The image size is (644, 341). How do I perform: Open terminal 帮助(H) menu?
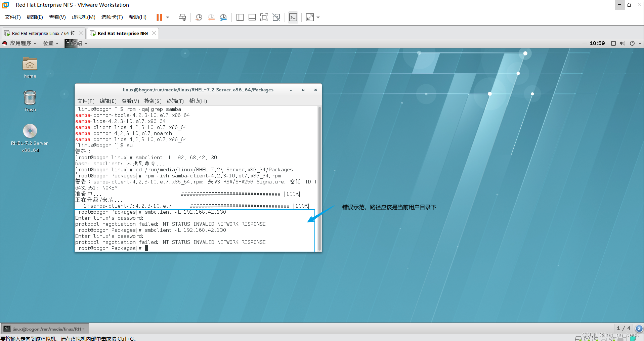198,101
